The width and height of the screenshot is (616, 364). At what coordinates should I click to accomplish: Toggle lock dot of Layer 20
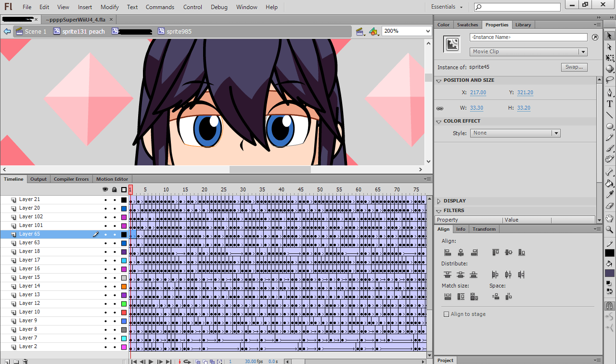click(115, 209)
